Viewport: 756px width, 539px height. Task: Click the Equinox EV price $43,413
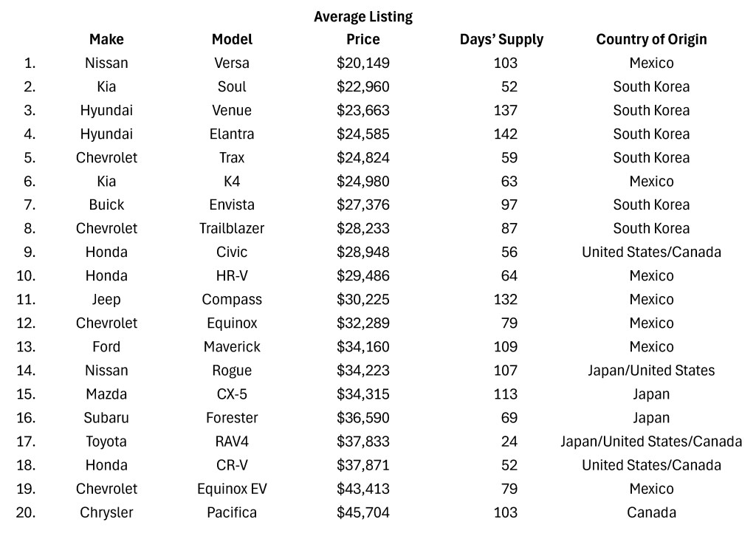click(363, 489)
